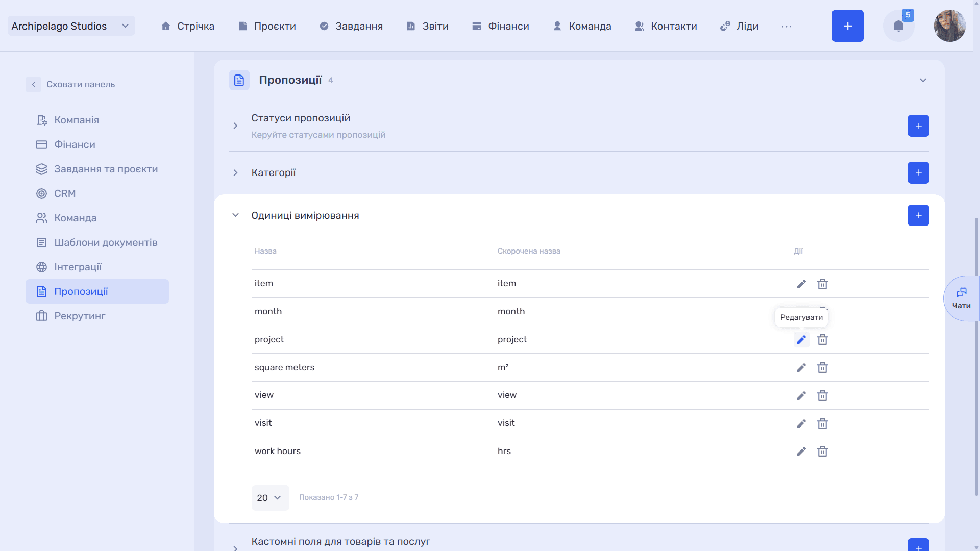The width and height of the screenshot is (980, 551).
Task: Collapse the Одиниці вимірювання section
Action: (235, 215)
